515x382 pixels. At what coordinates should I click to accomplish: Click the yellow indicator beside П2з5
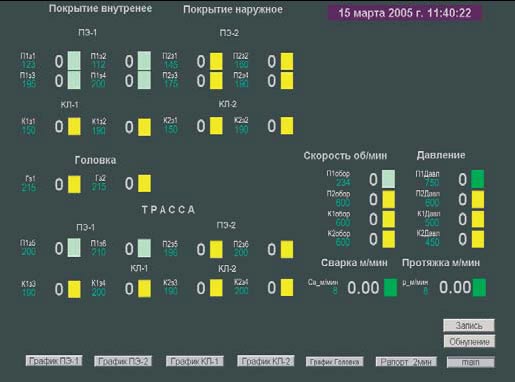click(x=216, y=250)
